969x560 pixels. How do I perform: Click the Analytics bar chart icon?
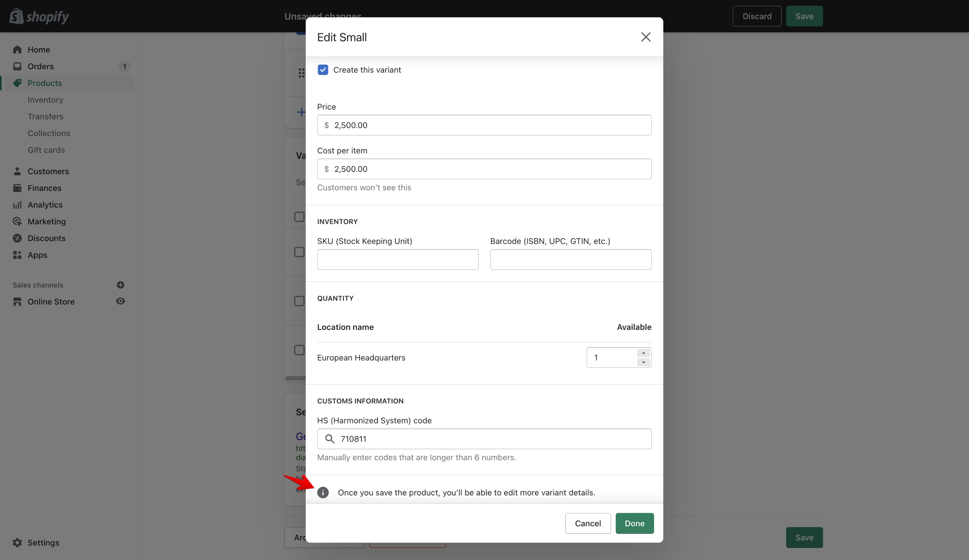click(x=17, y=205)
